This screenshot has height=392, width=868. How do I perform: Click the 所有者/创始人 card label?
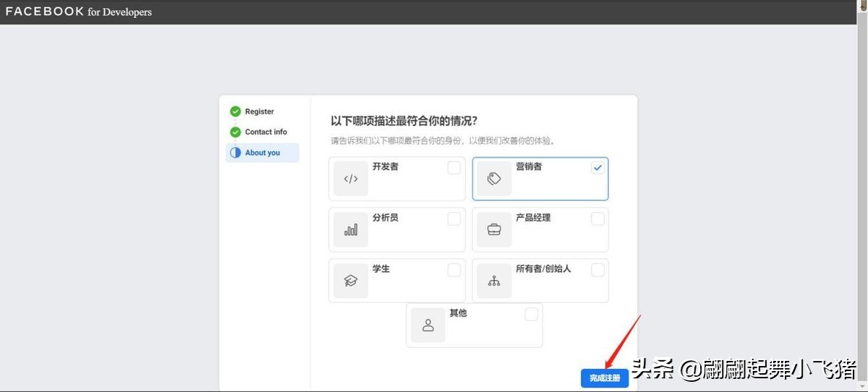tap(543, 269)
